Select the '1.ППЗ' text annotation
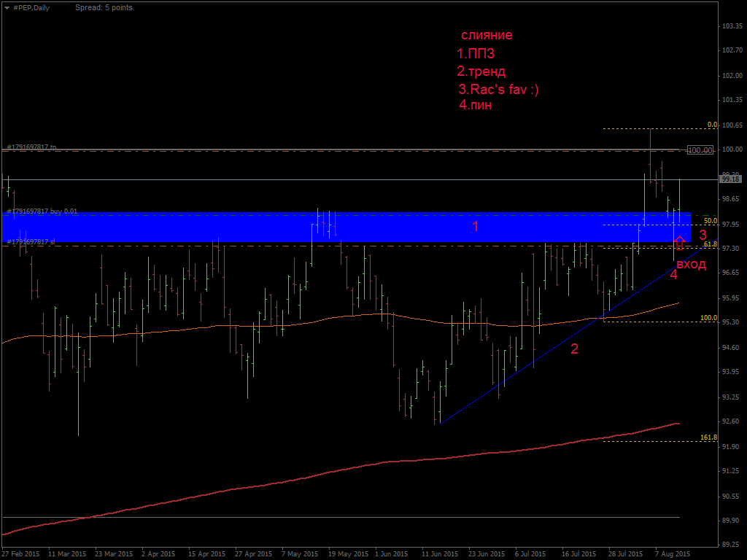The width and height of the screenshot is (747, 560). pyautogui.click(x=476, y=54)
